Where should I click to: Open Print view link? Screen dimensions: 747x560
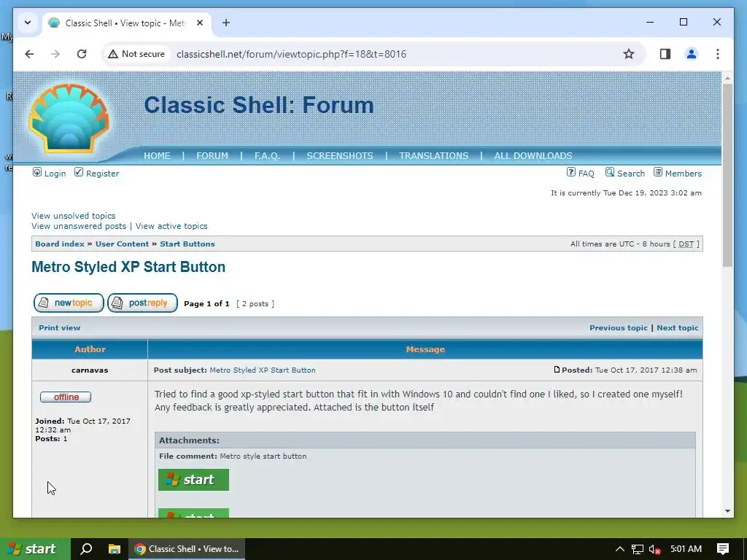60,327
